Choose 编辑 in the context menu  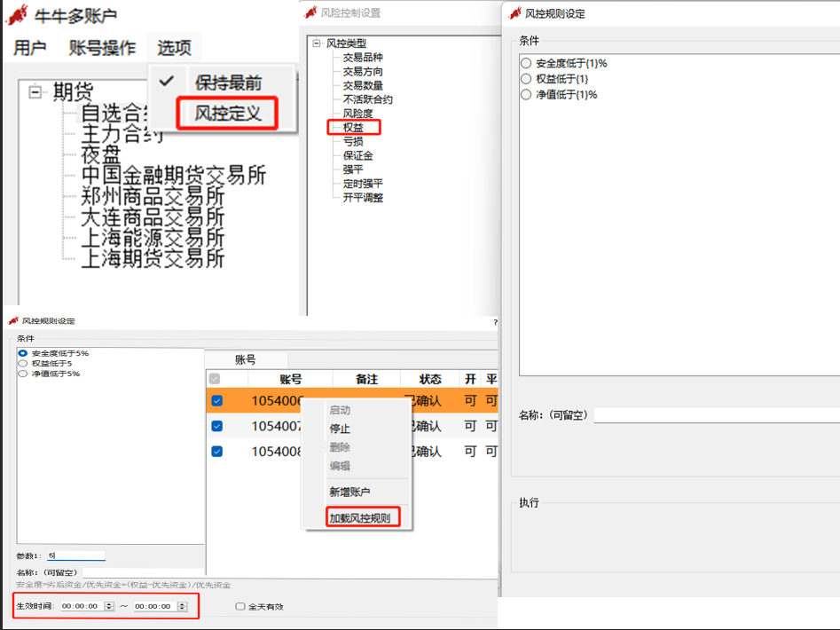pyautogui.click(x=340, y=466)
